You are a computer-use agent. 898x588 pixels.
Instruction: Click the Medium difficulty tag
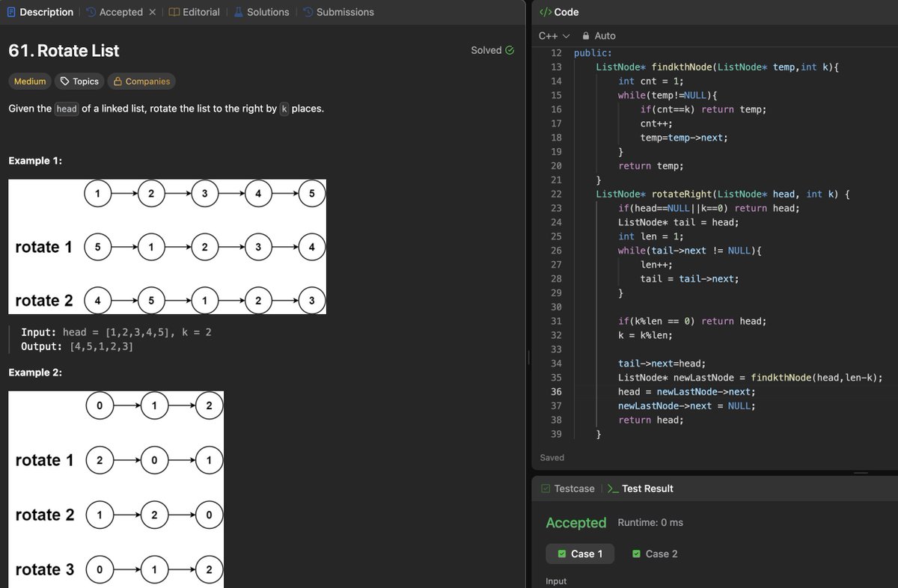point(30,81)
